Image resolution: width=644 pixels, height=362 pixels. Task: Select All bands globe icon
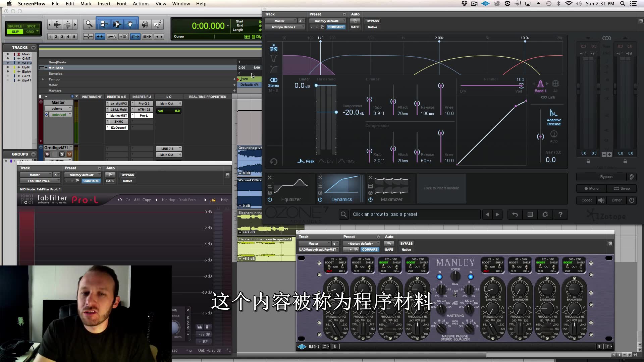555,84
